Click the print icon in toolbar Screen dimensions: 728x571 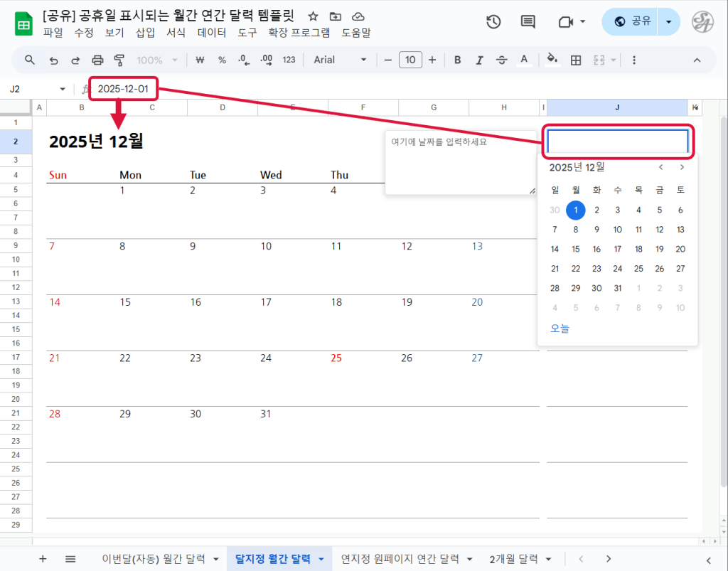tap(98, 60)
